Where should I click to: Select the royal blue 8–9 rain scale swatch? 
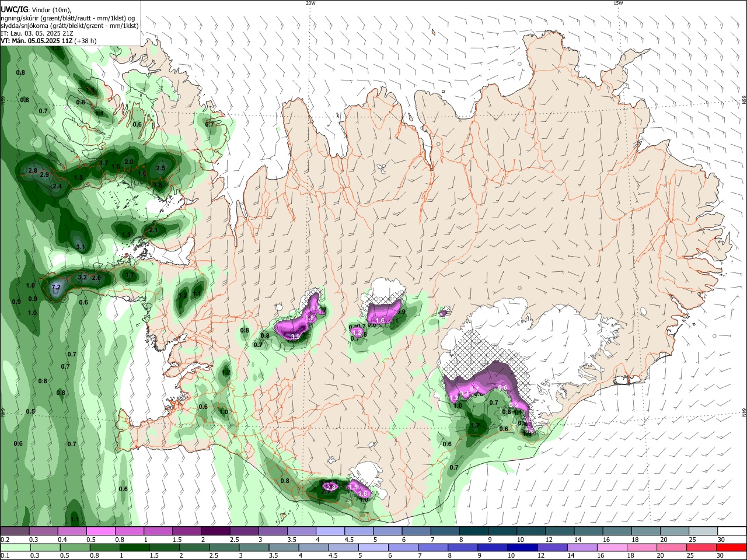pos(462,547)
